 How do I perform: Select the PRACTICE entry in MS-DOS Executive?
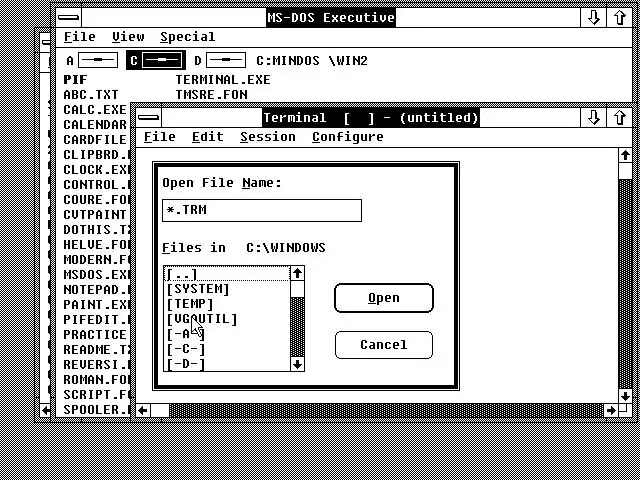[x=95, y=335]
